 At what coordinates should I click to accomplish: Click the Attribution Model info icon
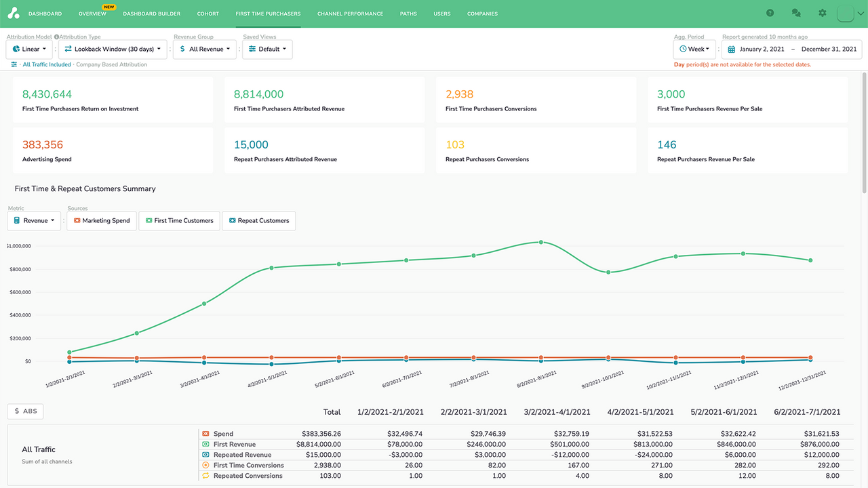point(56,37)
